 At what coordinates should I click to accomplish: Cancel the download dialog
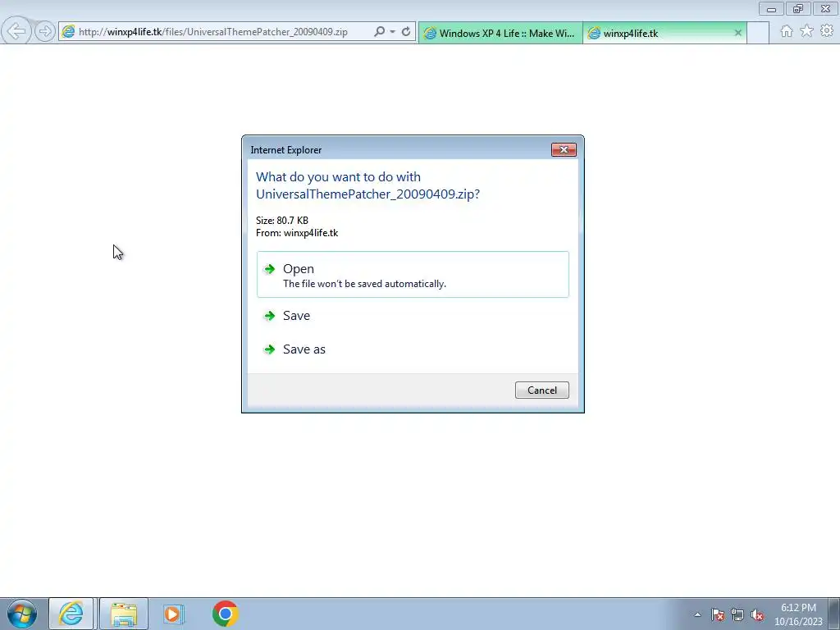tap(542, 390)
